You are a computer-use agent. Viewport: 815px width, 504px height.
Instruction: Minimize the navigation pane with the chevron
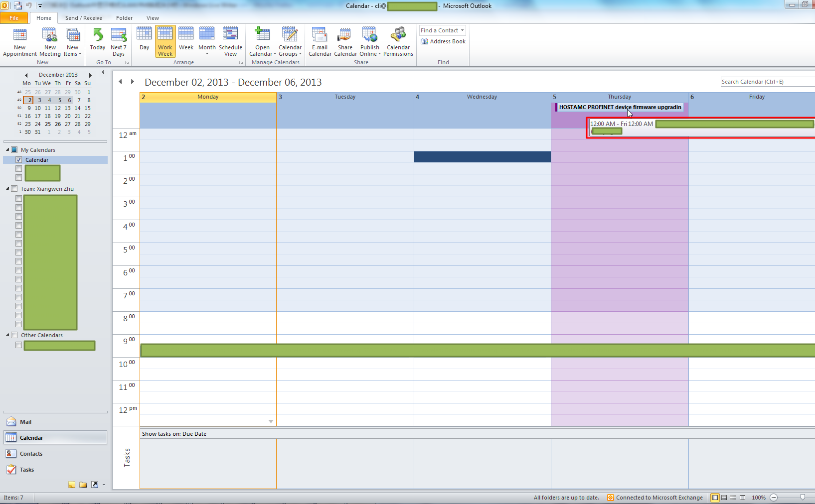[103, 73]
